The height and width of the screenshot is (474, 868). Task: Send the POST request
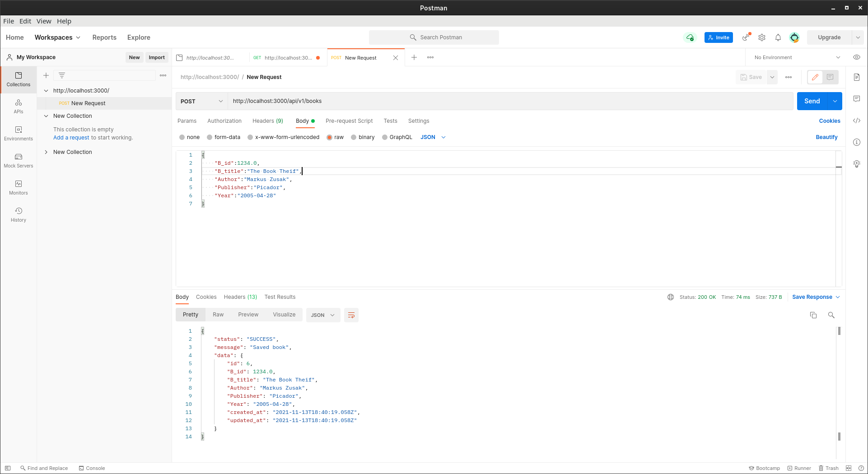point(812,101)
